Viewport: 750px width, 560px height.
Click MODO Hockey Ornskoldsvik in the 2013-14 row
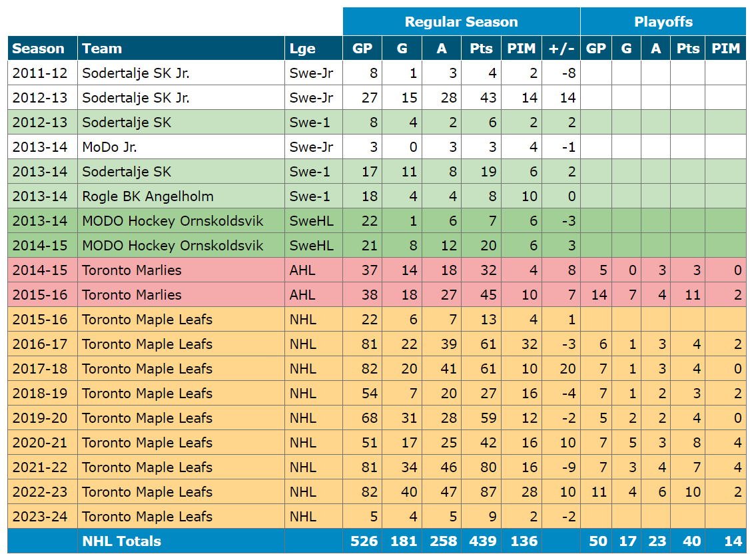(173, 221)
